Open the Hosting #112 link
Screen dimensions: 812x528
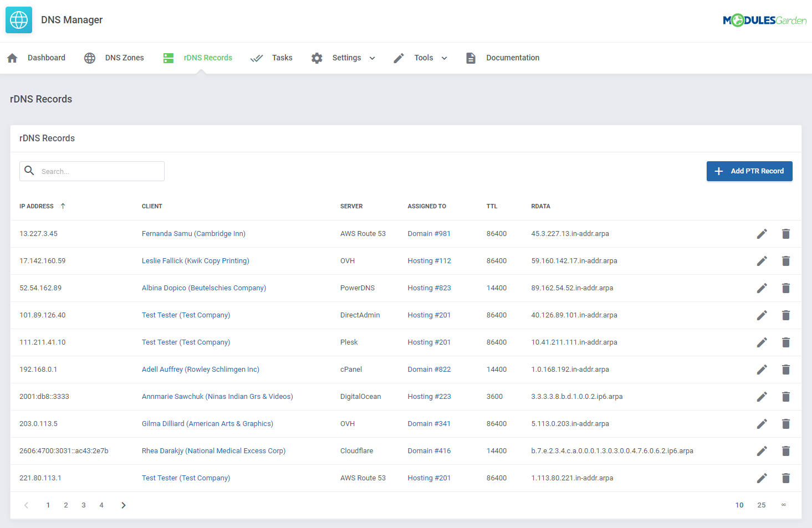(x=429, y=260)
